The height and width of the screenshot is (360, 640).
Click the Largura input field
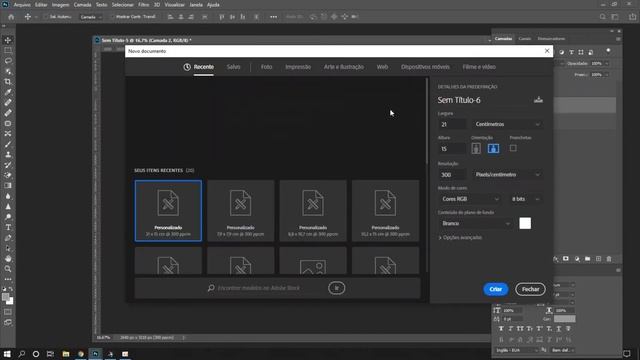[452, 124]
